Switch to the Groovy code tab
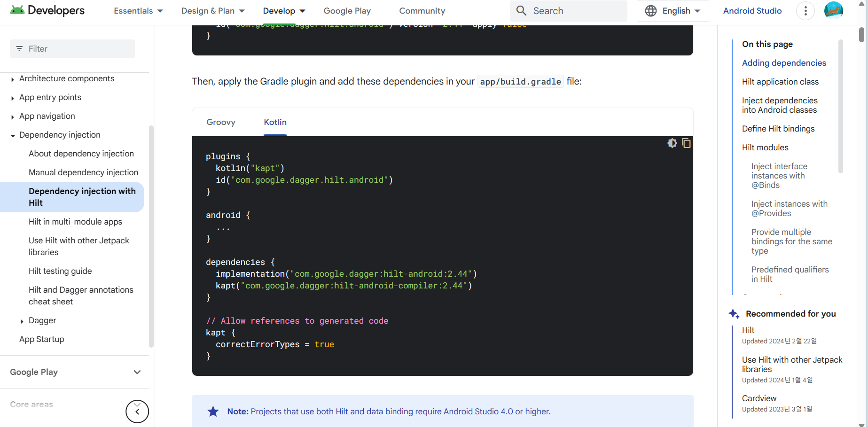This screenshot has height=427, width=868. pos(221,122)
